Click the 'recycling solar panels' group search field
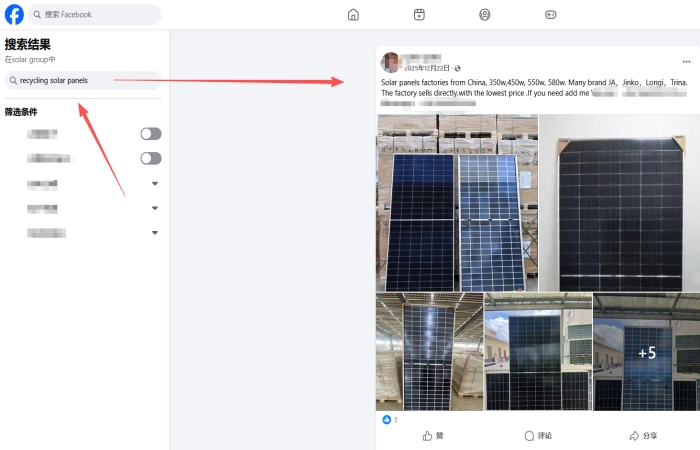 83,80
